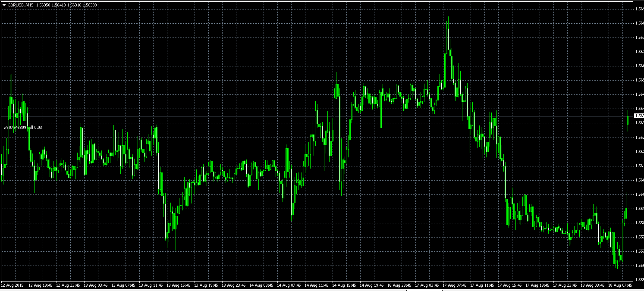This screenshot has width=644, height=291.
Task: Click the high price value 1.56419
Action: (x=60, y=5)
